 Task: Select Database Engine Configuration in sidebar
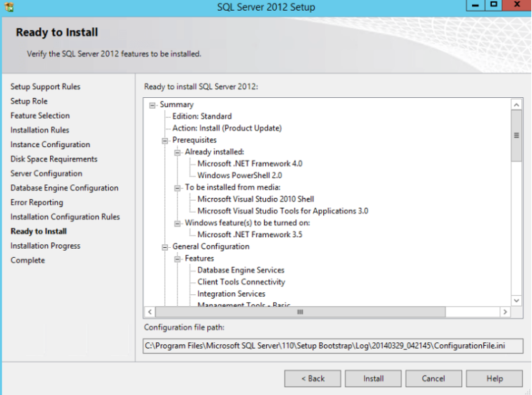pos(64,188)
